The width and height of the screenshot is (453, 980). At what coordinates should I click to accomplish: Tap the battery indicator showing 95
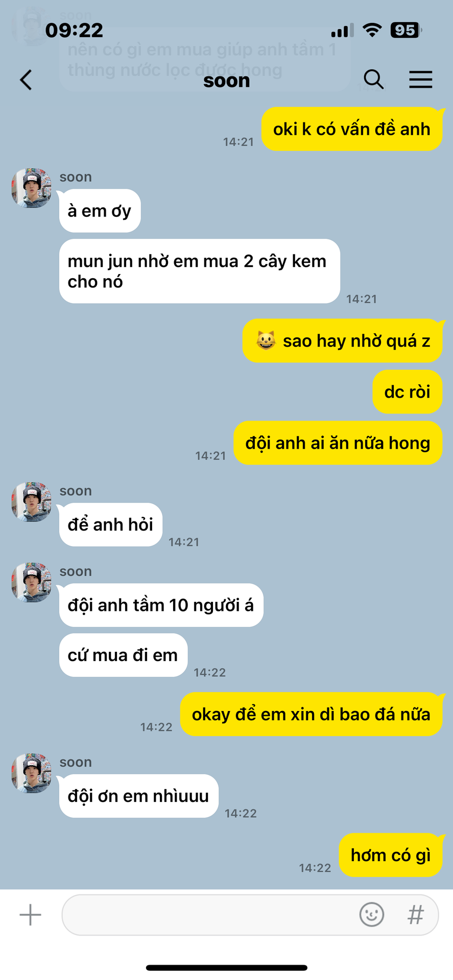tap(406, 30)
